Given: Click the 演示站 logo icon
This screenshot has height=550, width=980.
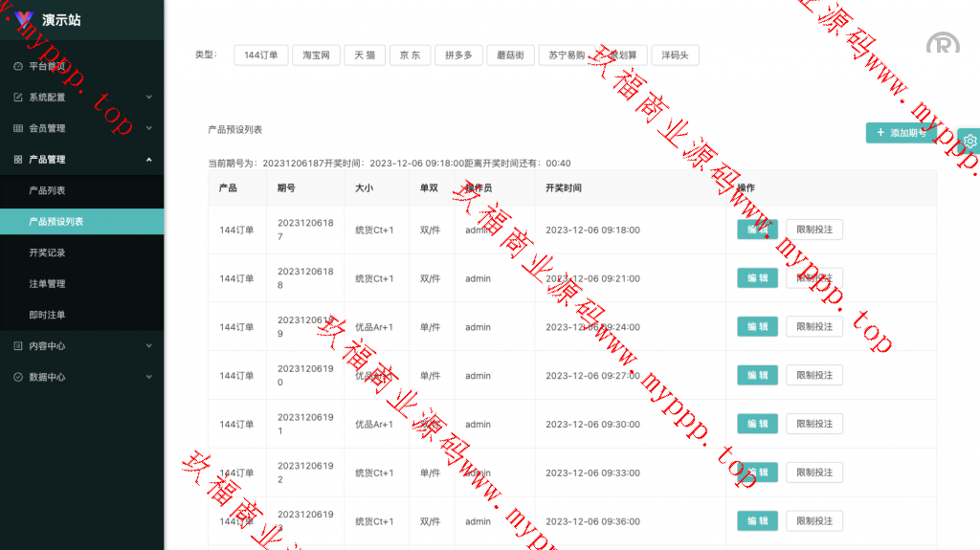Looking at the screenshot, I should click(25, 19).
